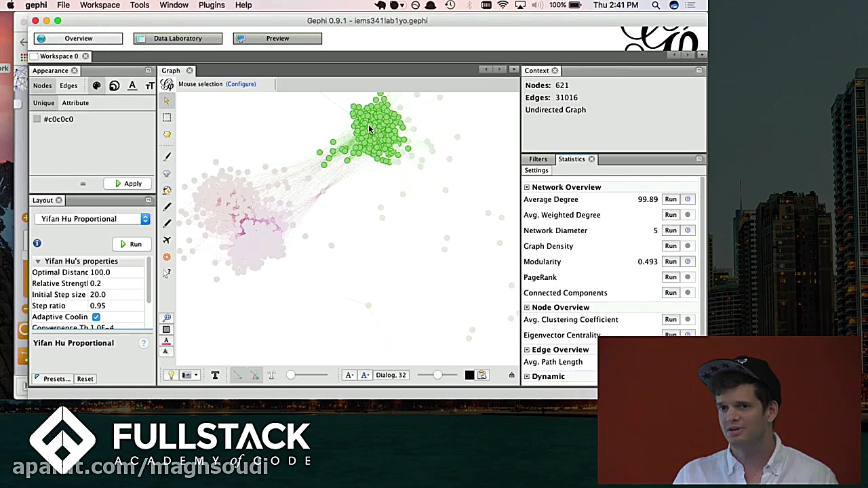The height and width of the screenshot is (488, 868).
Task: Select the direct selection arrow tool
Action: (167, 101)
